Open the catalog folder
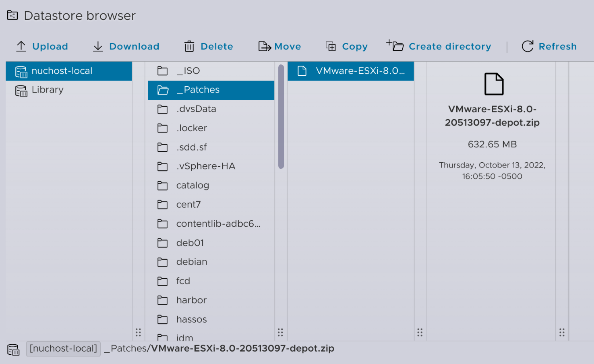This screenshot has height=364, width=594. [211, 186]
